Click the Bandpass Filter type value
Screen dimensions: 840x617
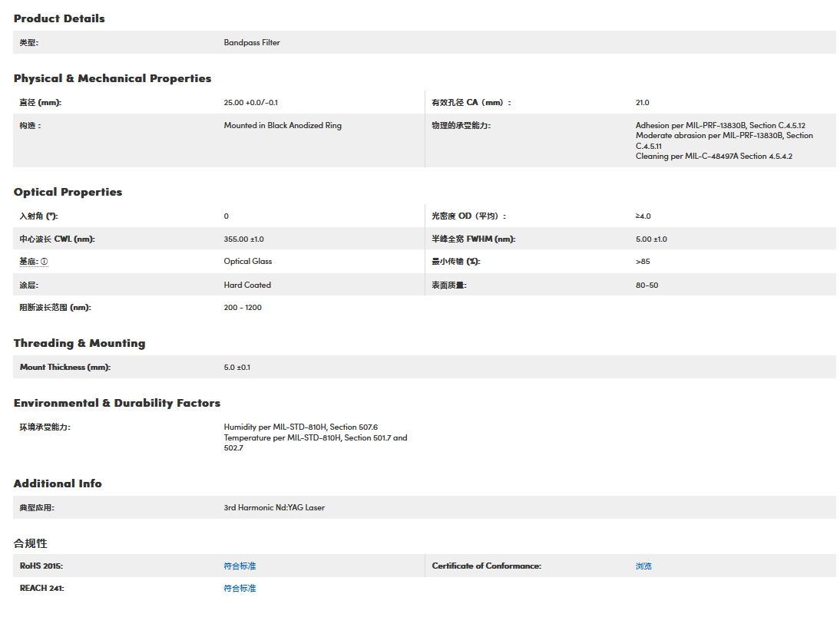tap(252, 43)
